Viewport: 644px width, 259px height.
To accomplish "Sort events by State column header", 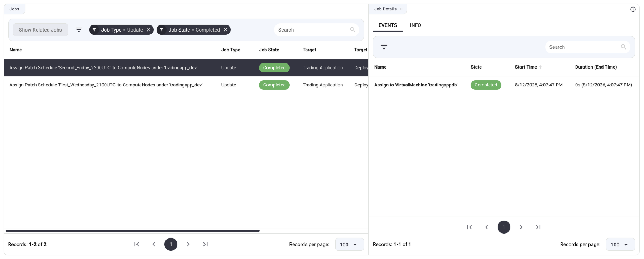I will [x=476, y=67].
